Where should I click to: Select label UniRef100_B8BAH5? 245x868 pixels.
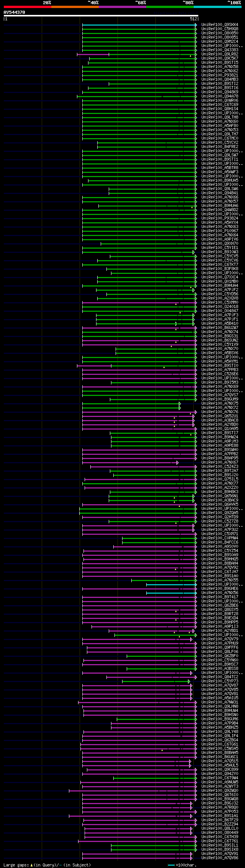[x=220, y=753]
